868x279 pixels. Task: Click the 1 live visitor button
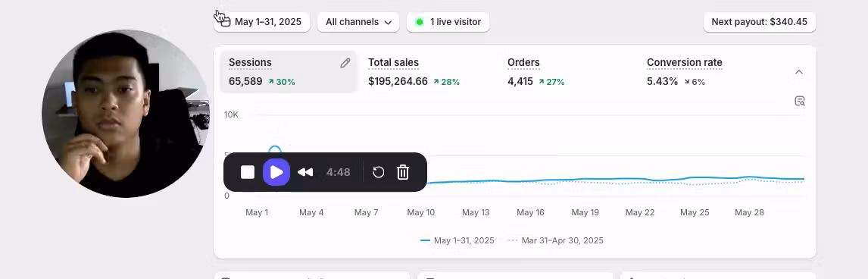pos(448,22)
